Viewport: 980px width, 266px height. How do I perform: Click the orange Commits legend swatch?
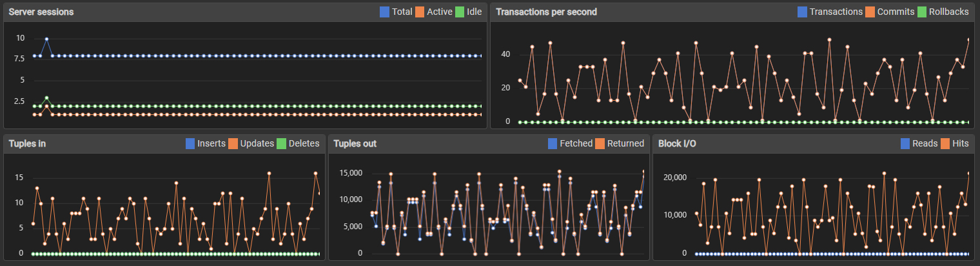click(x=870, y=12)
